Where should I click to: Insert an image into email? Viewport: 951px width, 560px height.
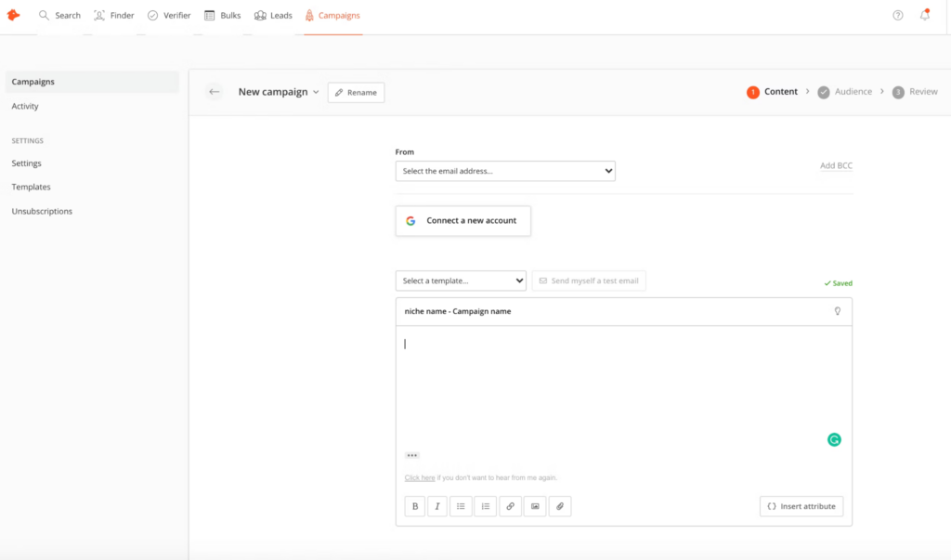click(x=534, y=506)
